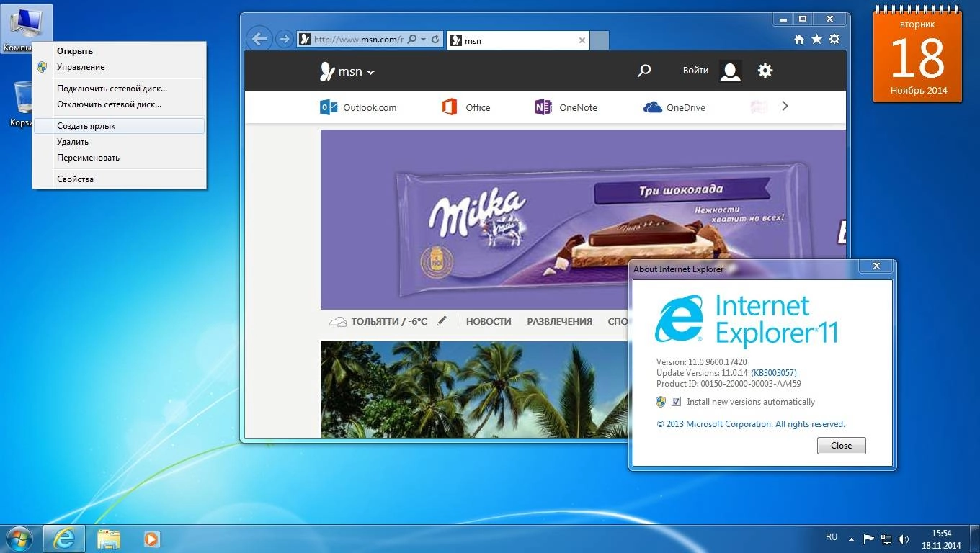Viewport: 980px width, 553px height.
Task: Choose Подключить сетевой диск...
Action: coord(120,89)
